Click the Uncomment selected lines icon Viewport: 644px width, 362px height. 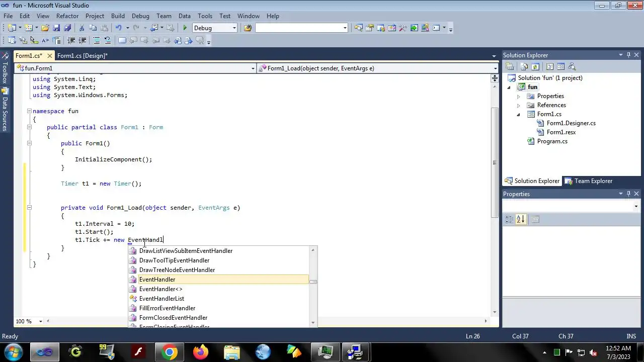tap(108, 40)
